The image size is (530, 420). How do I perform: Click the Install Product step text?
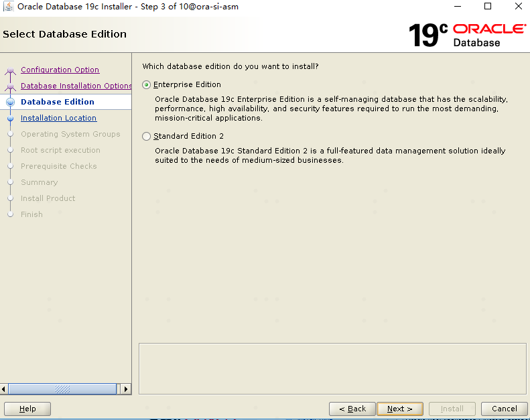click(x=48, y=198)
